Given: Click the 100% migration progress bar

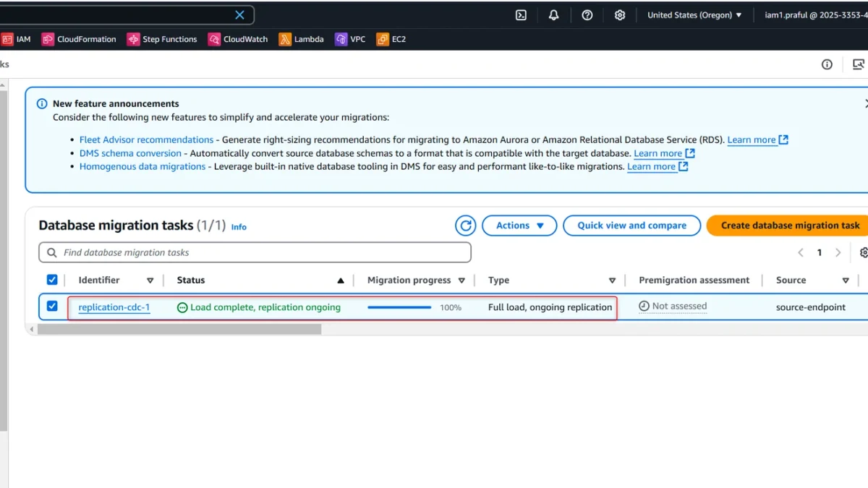Looking at the screenshot, I should pyautogui.click(x=399, y=307).
